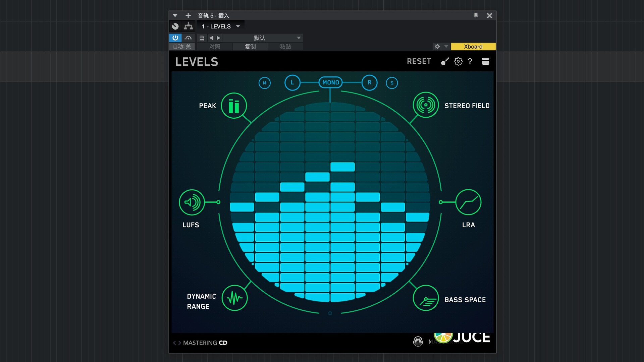Select the S (side) channel monitor

point(392,83)
